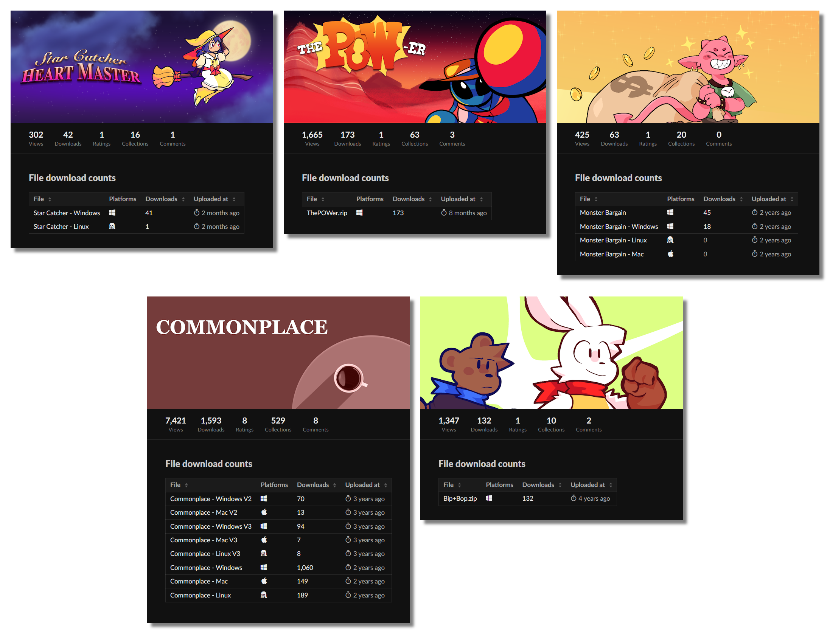Viewport: 830px width, 644px height.
Task: Click Linux icon for Star Catcher - Linux
Action: (x=112, y=227)
